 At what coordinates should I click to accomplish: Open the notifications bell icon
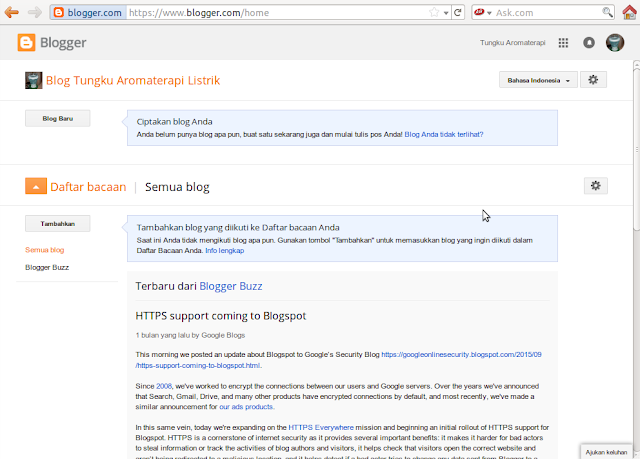pyautogui.click(x=589, y=42)
